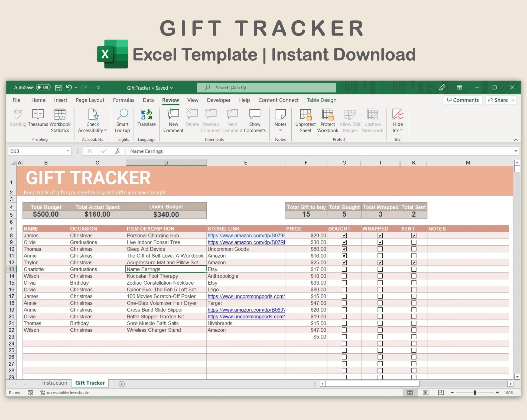Click the Hide Ink icon
The width and height of the screenshot is (527, 420).
398,114
